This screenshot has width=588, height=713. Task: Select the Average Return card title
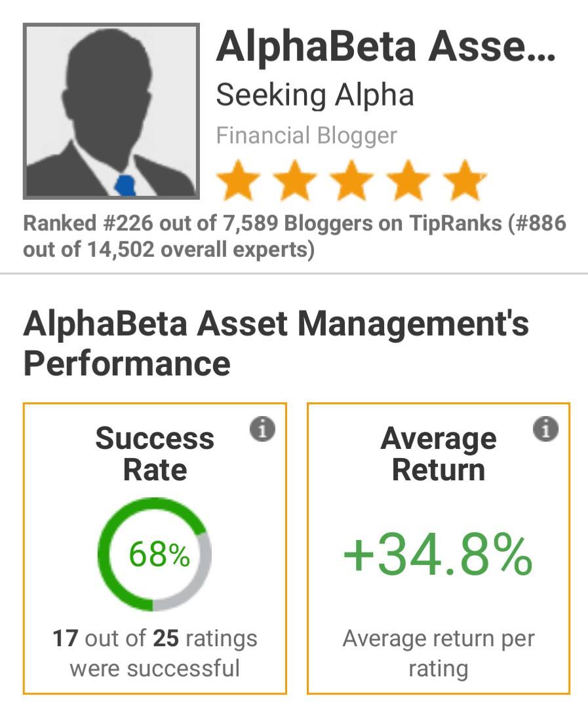click(x=439, y=453)
